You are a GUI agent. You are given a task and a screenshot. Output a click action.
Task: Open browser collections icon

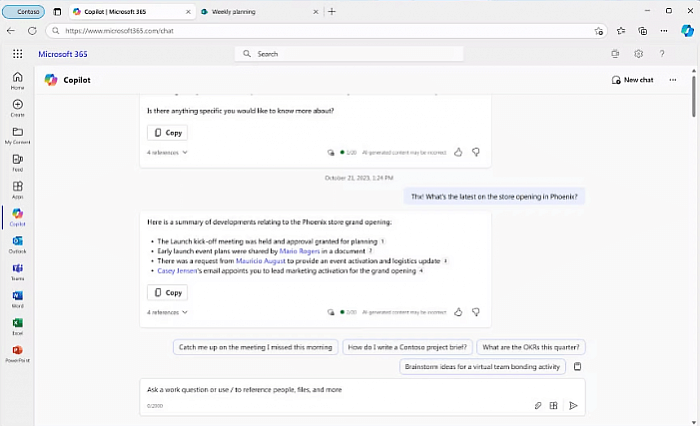642,31
